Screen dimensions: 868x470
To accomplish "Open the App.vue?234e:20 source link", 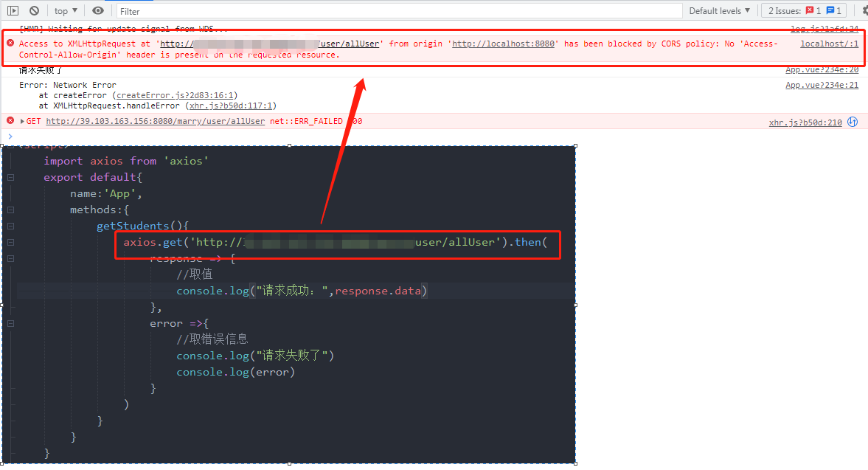I will tap(822, 70).
